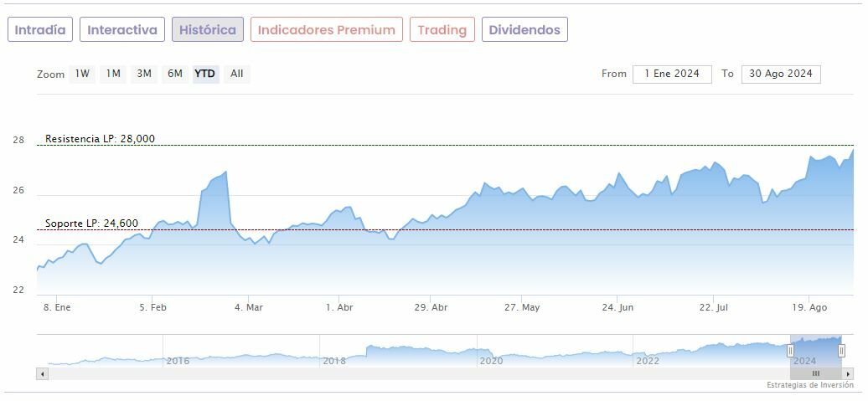The height and width of the screenshot is (401, 868).
Task: Click the navigator scrollbar thumb
Action: click(815, 373)
